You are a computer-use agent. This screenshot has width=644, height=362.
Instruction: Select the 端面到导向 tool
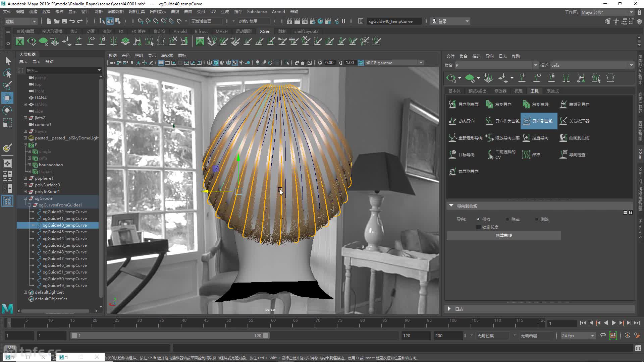[x=464, y=171]
